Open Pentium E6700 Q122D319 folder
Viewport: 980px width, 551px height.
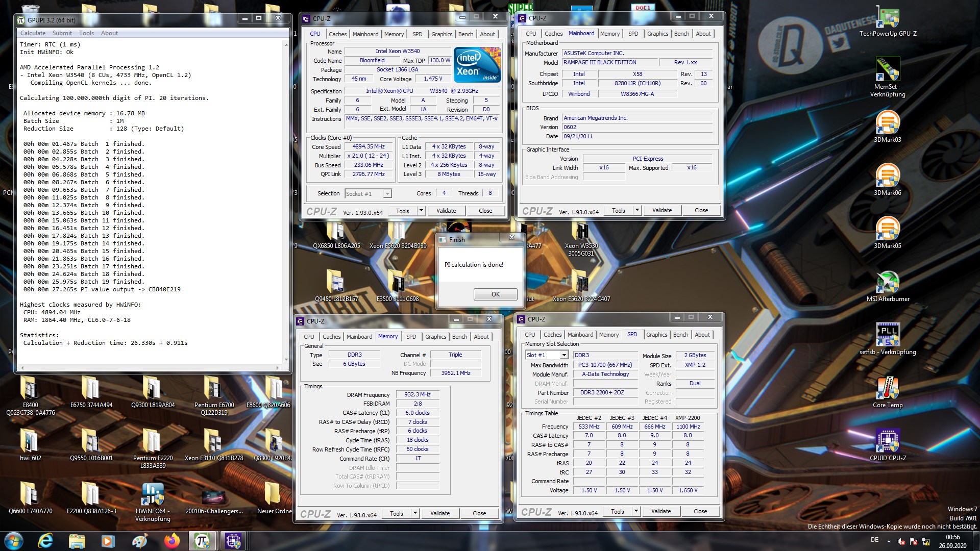point(214,396)
